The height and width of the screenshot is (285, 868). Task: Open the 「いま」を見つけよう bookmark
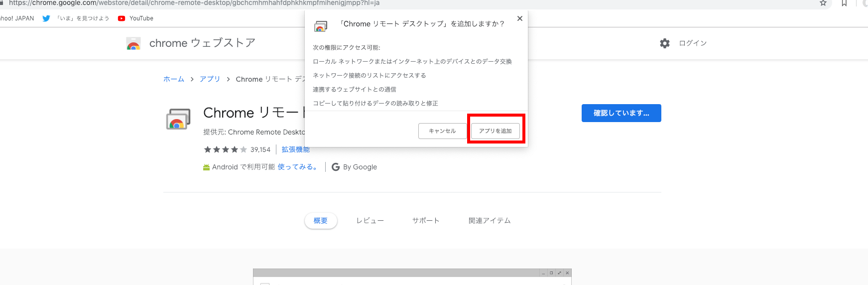83,18
